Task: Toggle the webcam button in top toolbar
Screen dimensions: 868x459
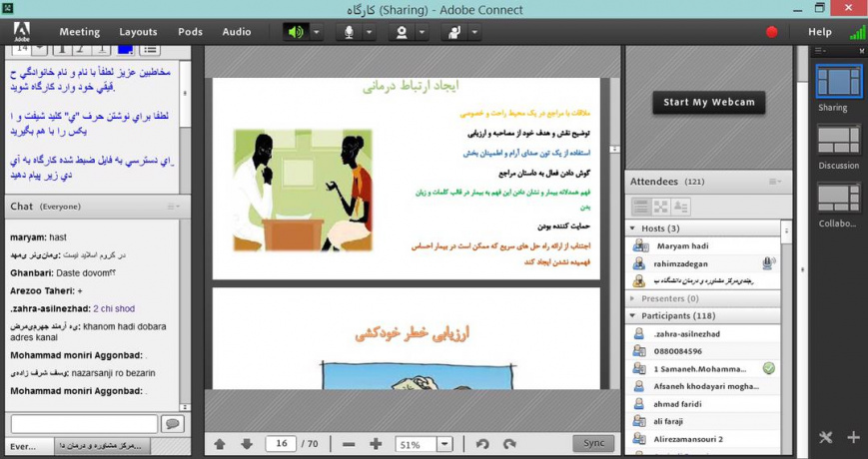Action: [402, 32]
